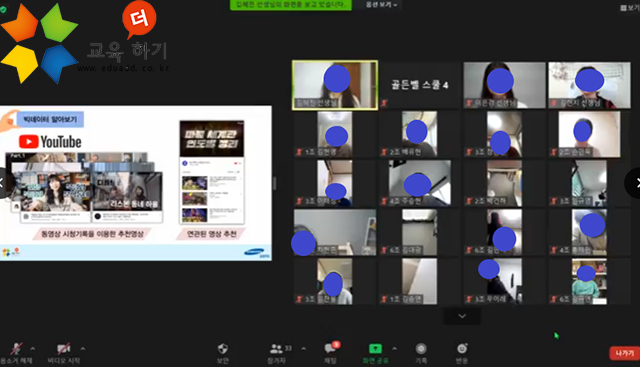Select the highlighted active speaker video tile

point(335,85)
